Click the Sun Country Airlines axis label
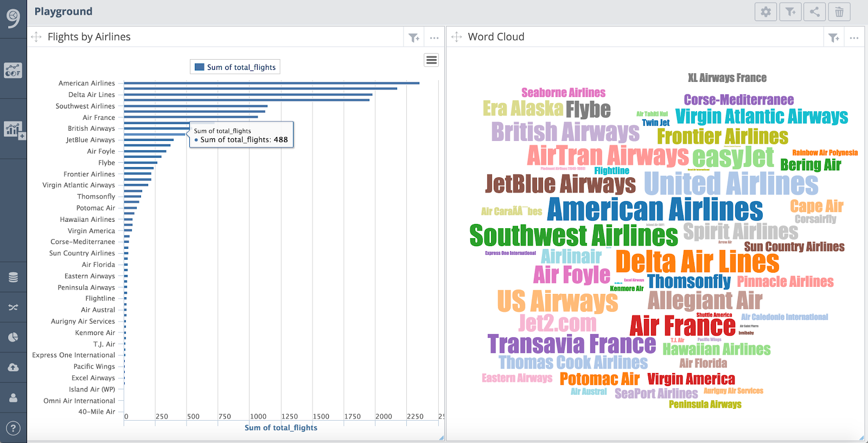The image size is (868, 443). pyautogui.click(x=82, y=253)
